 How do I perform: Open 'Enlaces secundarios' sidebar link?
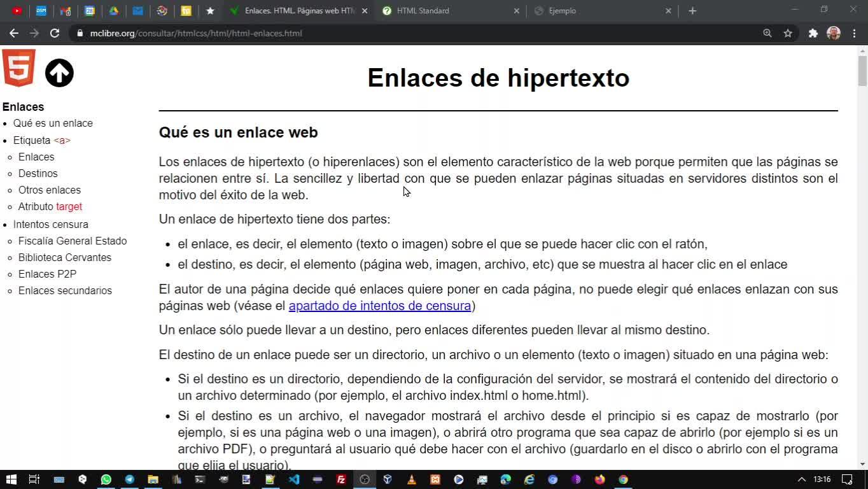point(65,291)
